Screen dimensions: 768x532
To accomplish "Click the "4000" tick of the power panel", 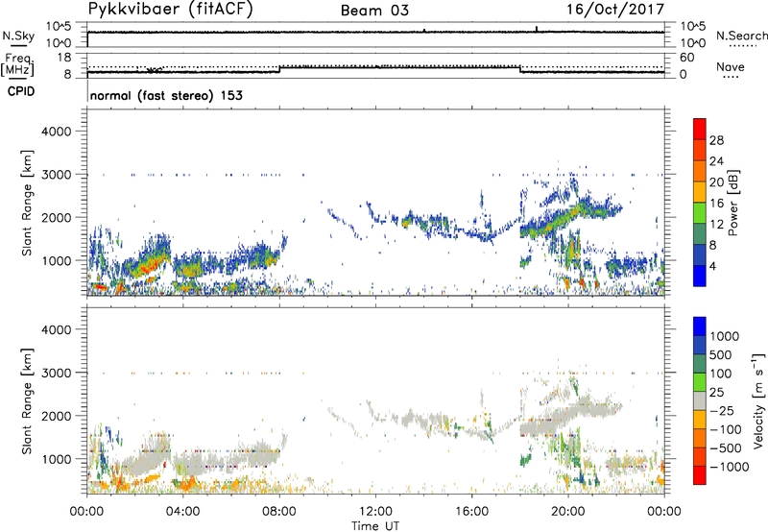I will coord(56,132).
